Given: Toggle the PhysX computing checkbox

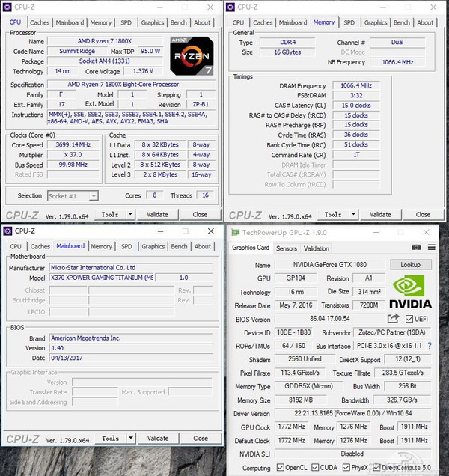Looking at the screenshot, I should coord(346,468).
